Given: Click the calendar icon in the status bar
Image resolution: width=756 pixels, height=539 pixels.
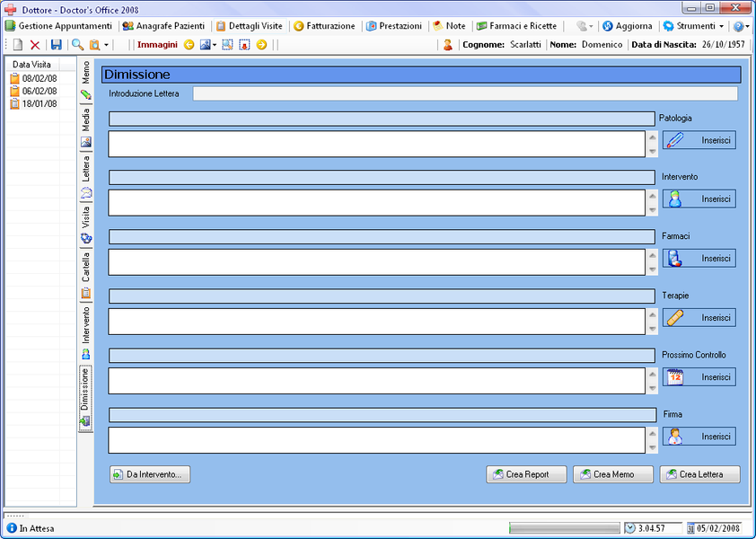Looking at the screenshot, I should click(691, 528).
